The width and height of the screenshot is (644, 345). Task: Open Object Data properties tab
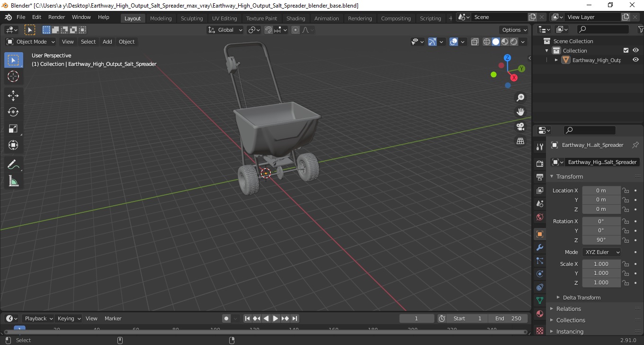click(539, 300)
